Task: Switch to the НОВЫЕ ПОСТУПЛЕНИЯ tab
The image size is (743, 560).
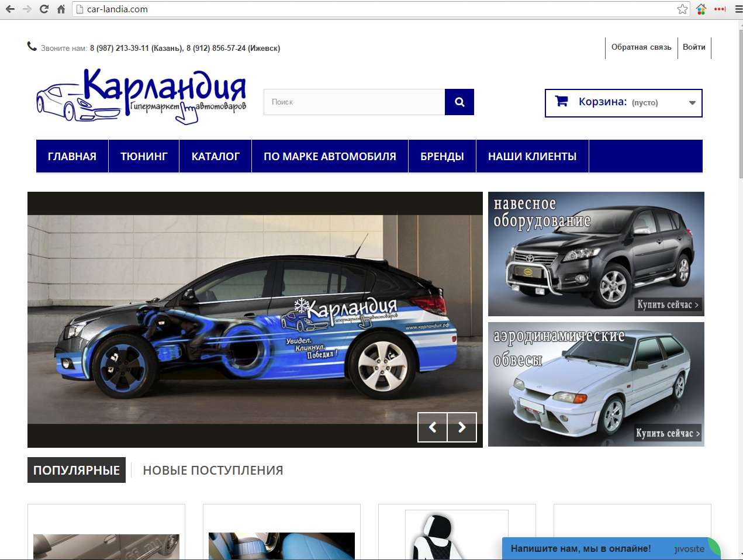Action: click(x=213, y=470)
